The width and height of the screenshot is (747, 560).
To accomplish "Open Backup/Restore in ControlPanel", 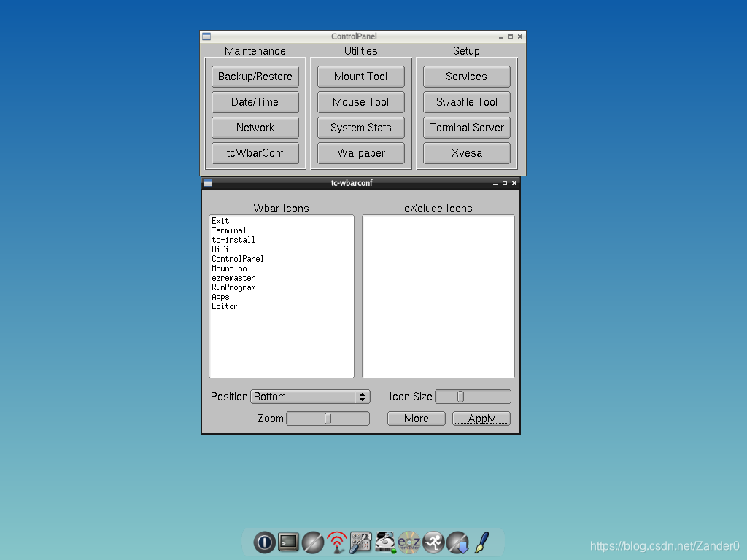I will [255, 76].
